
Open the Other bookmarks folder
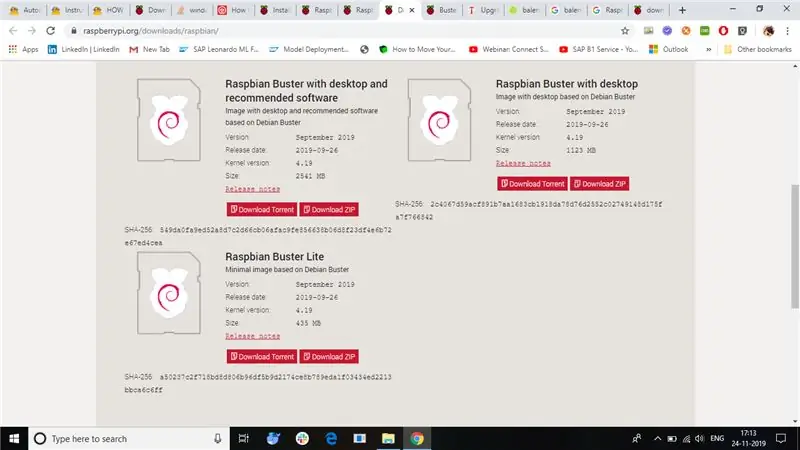pyautogui.click(x=758, y=49)
